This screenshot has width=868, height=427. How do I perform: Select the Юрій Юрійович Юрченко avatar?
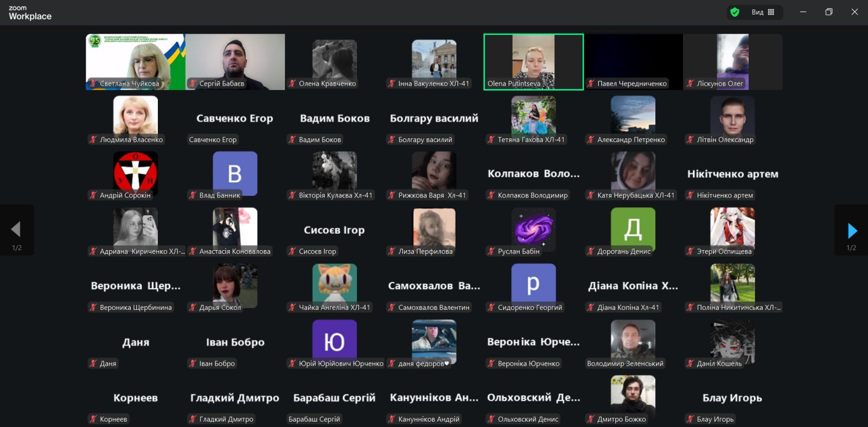pyautogui.click(x=334, y=341)
